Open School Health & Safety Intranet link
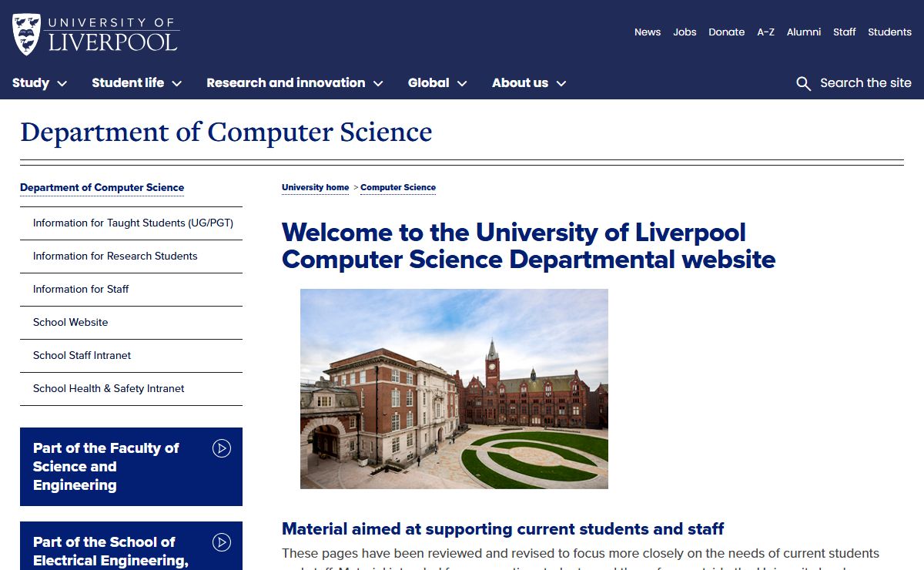This screenshot has height=570, width=924. pyautogui.click(x=109, y=388)
